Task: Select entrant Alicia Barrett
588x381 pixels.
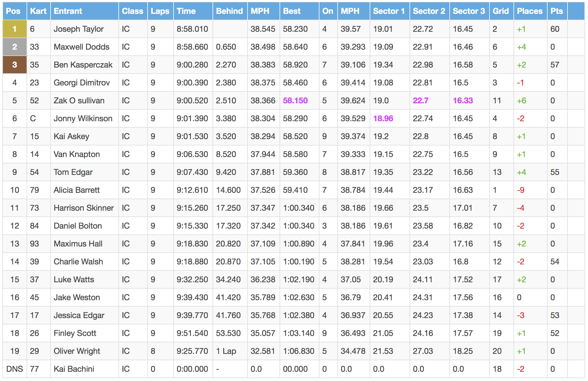Action: pos(77,190)
